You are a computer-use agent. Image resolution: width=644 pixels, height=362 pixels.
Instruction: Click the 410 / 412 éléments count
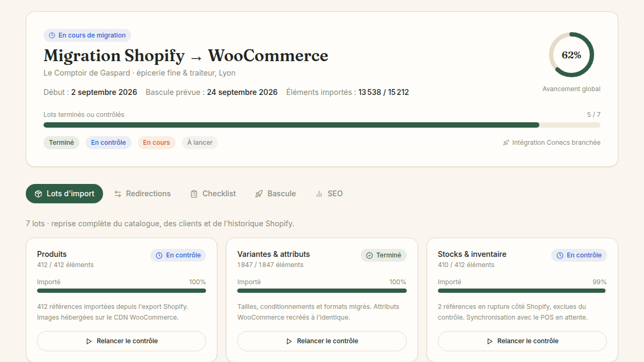pyautogui.click(x=466, y=265)
